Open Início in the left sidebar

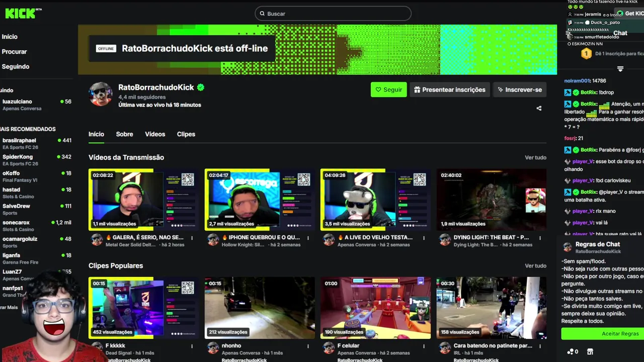click(10, 37)
